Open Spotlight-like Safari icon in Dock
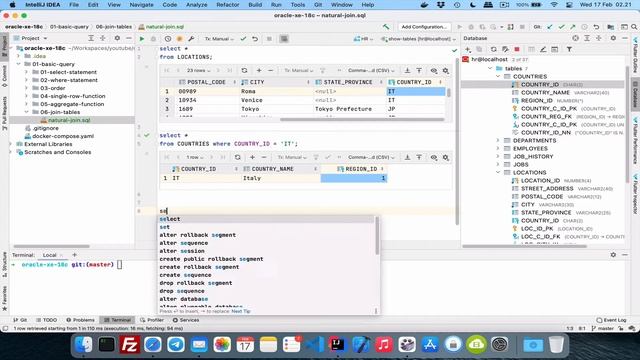Screen dimensions: 640x360 (153, 345)
